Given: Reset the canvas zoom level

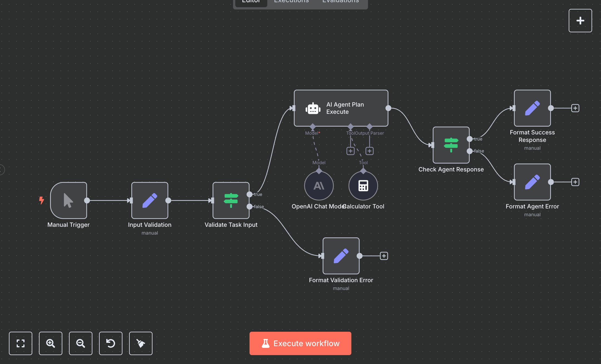Looking at the screenshot, I should (110, 343).
